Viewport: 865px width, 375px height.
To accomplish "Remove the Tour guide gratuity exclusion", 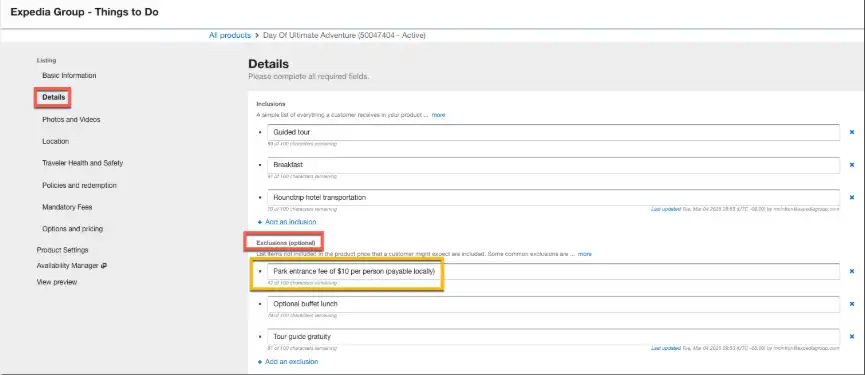I will pos(852,336).
